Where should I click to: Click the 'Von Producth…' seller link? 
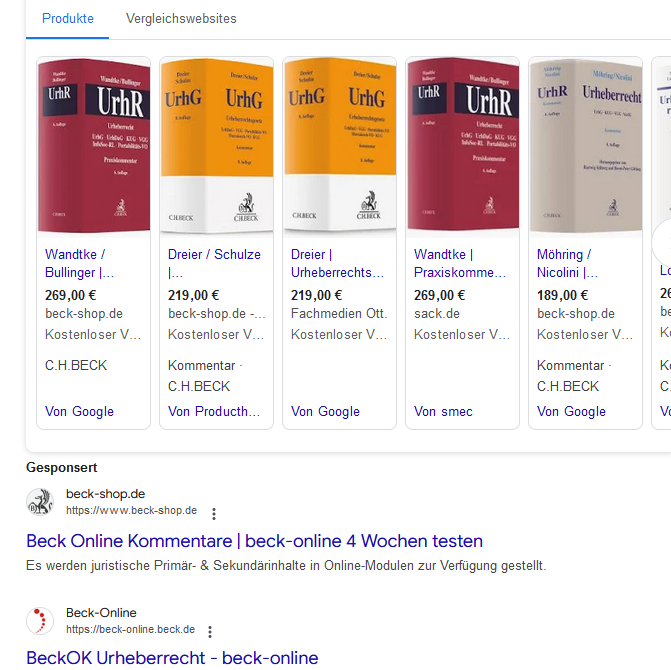213,411
